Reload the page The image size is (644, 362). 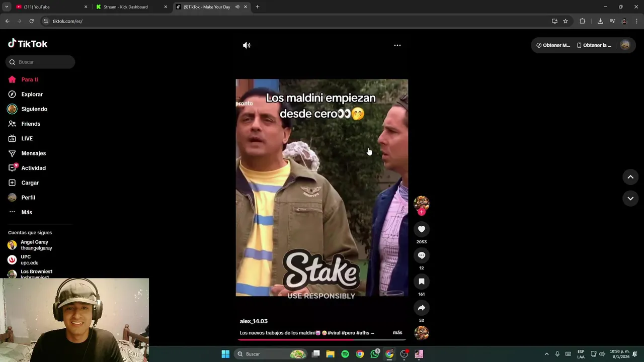(x=31, y=21)
